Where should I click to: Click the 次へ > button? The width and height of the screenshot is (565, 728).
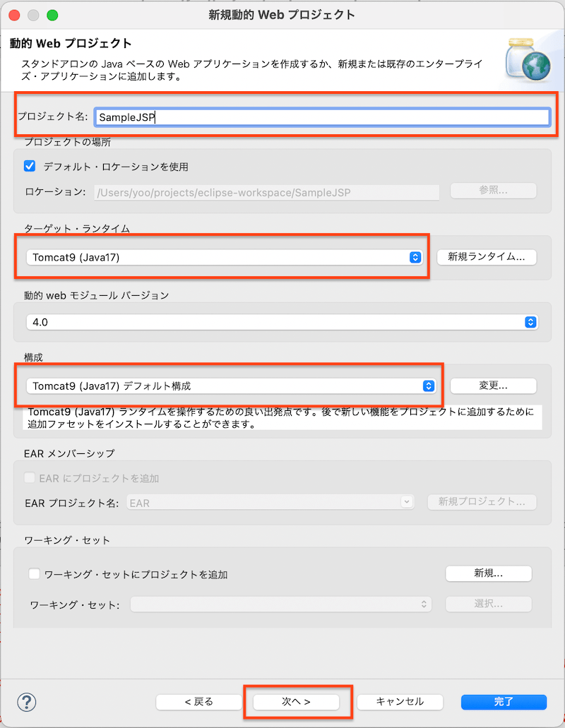tap(296, 702)
